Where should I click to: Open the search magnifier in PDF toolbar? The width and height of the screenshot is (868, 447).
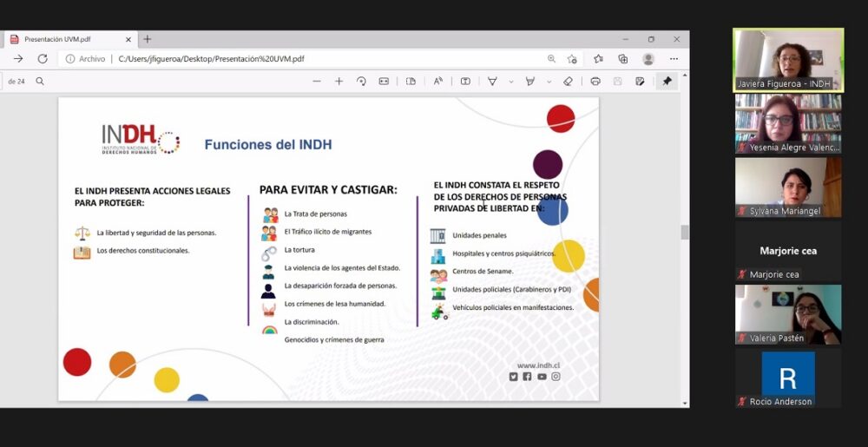[40, 82]
